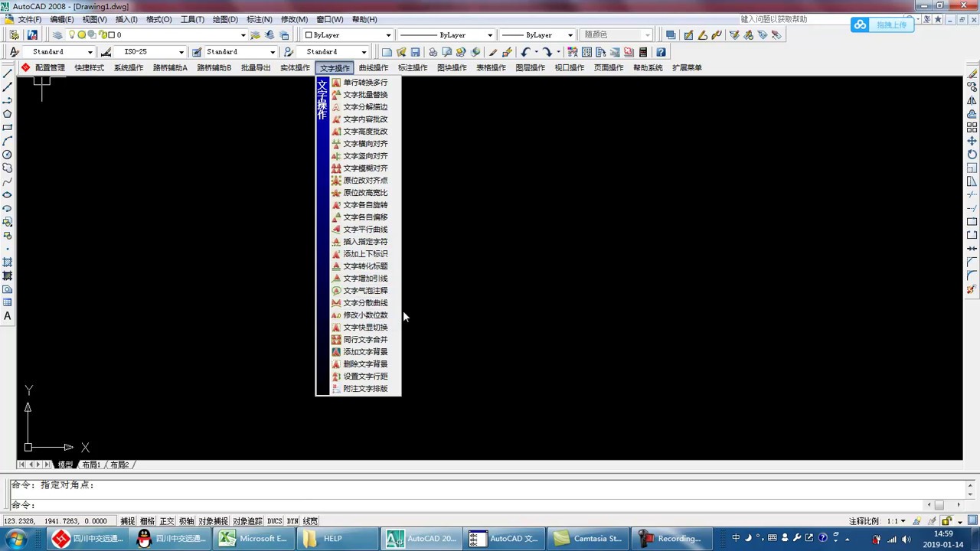Open the ByLayer lineweight dropdown

click(x=537, y=34)
